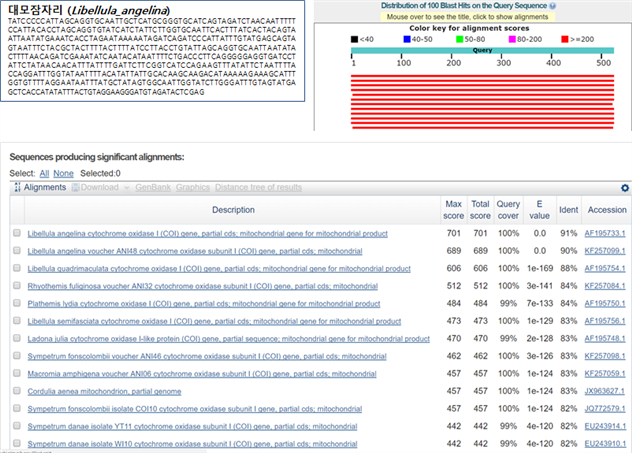632x453 pixels.
Task: Open the help icon next to the Blast Hits title
Action: pos(553,6)
